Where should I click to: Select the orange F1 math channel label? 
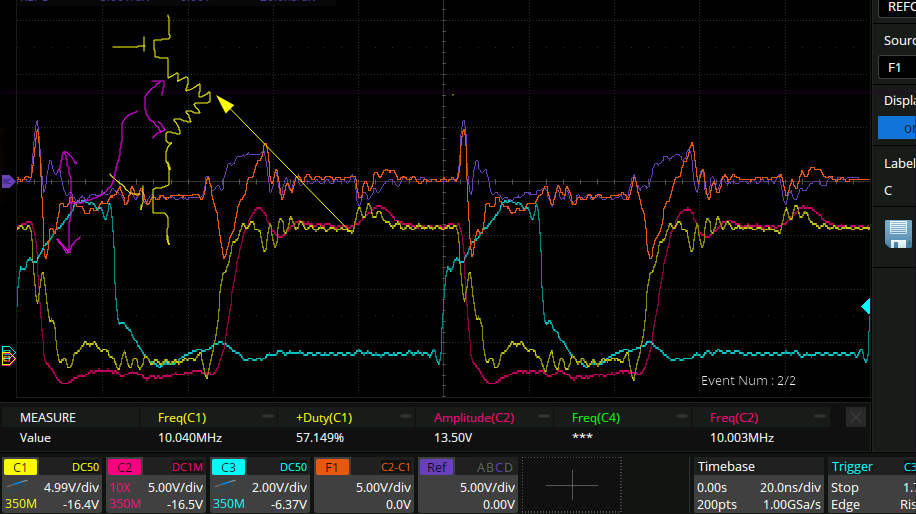332,467
